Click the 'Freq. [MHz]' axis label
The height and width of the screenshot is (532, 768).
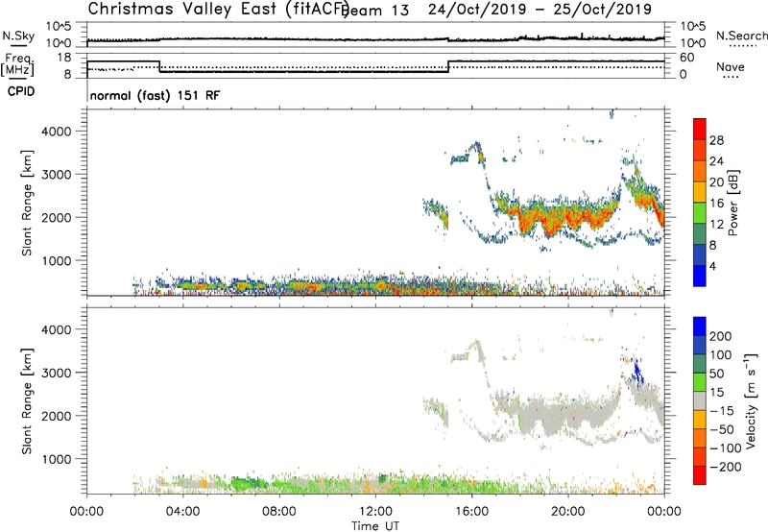pyautogui.click(x=18, y=64)
